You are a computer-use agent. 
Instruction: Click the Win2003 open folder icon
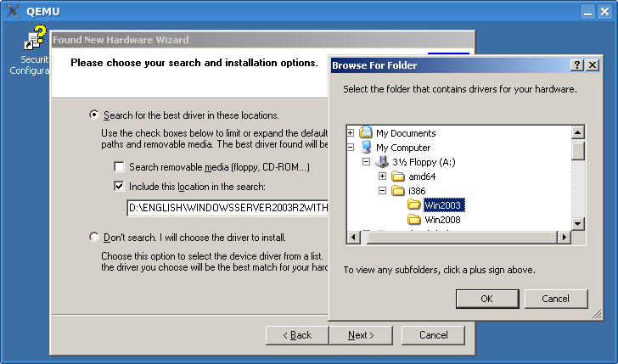414,204
